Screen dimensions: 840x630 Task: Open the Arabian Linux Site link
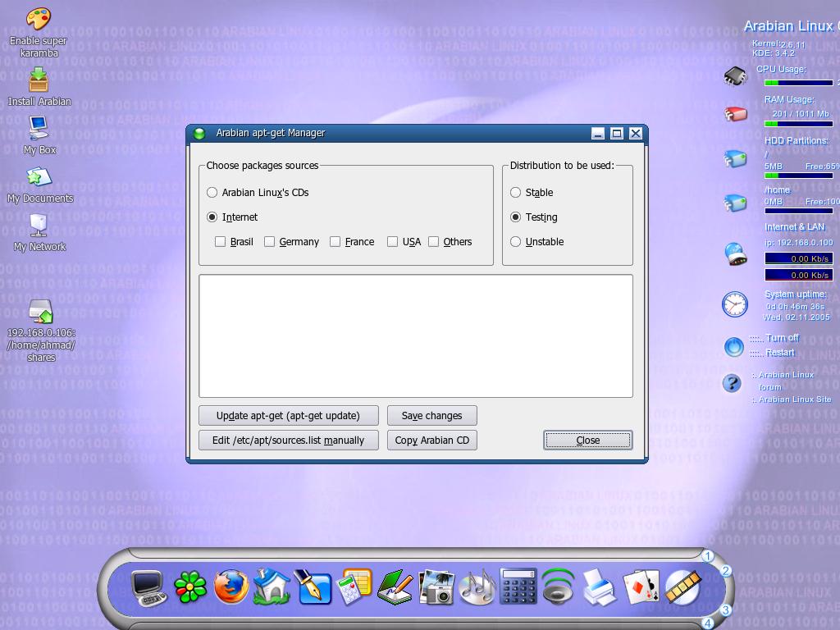[794, 399]
